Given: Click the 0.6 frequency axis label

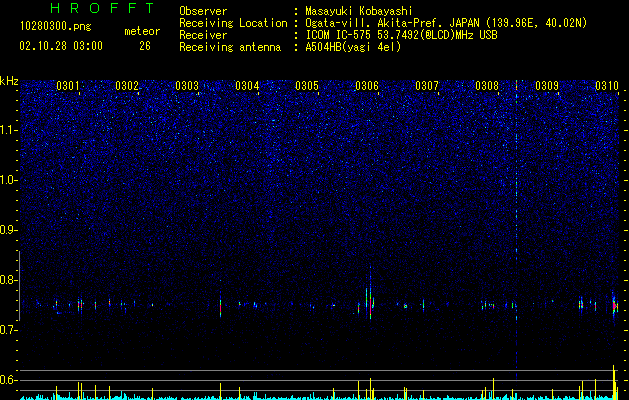Looking at the screenshot, I should pyautogui.click(x=8, y=380).
